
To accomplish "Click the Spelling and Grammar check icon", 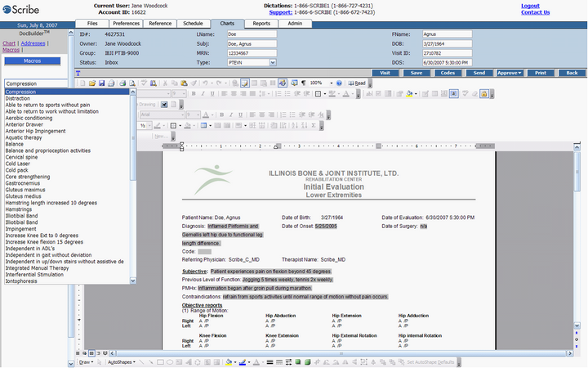I will point(144,83).
